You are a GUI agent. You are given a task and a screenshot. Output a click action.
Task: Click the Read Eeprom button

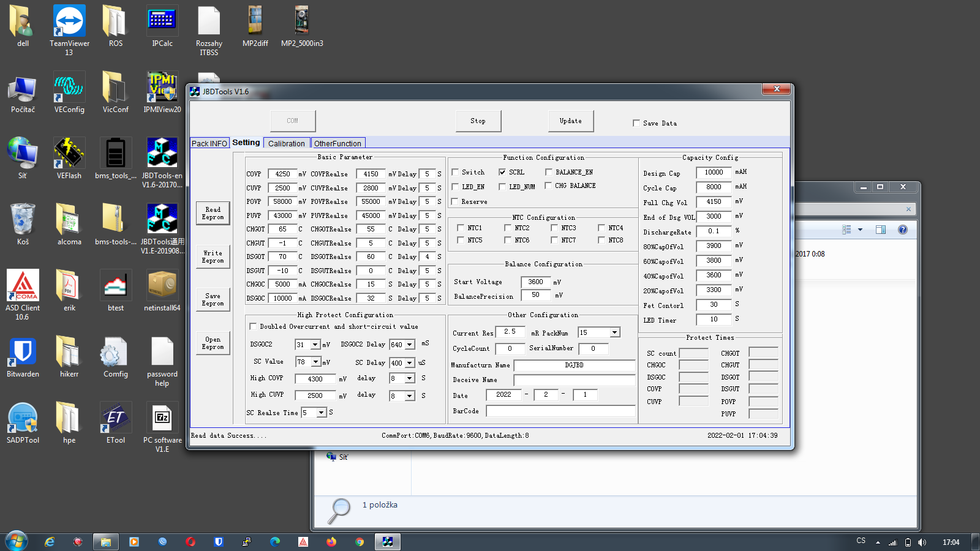pyautogui.click(x=213, y=213)
